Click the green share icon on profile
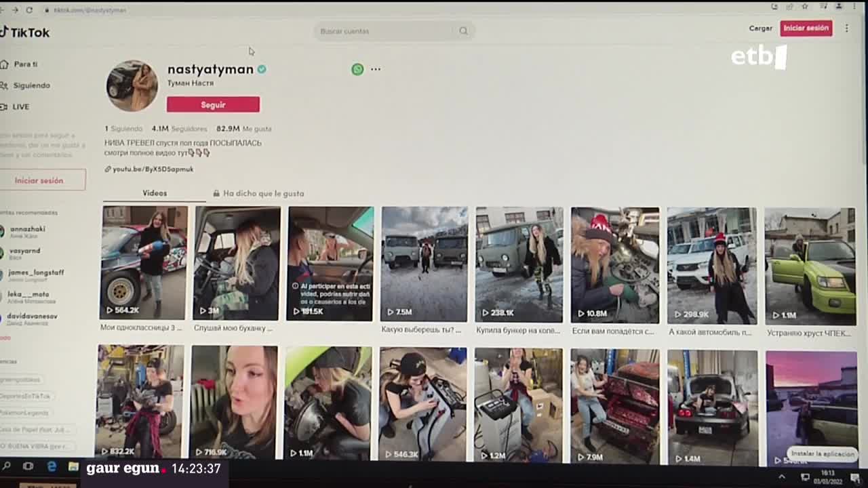The height and width of the screenshot is (488, 868). click(x=357, y=69)
